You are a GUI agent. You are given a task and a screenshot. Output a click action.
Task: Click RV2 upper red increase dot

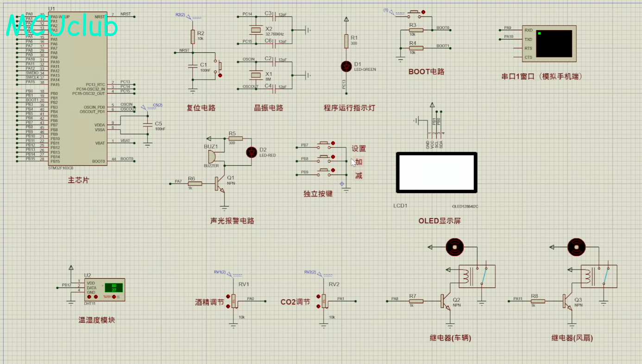point(318,296)
